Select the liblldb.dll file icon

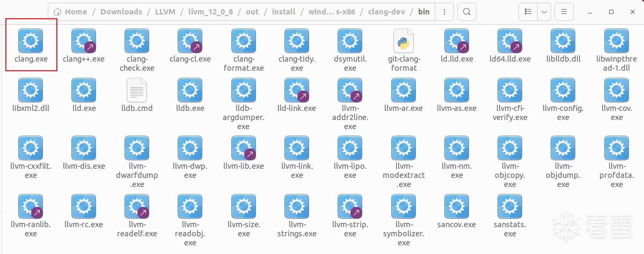[563, 41]
